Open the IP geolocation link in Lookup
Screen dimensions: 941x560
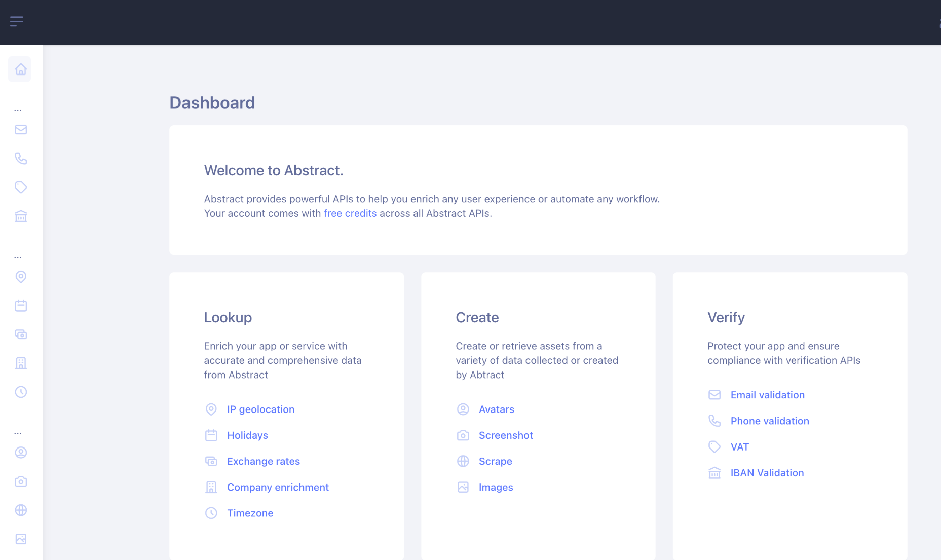[x=260, y=409]
